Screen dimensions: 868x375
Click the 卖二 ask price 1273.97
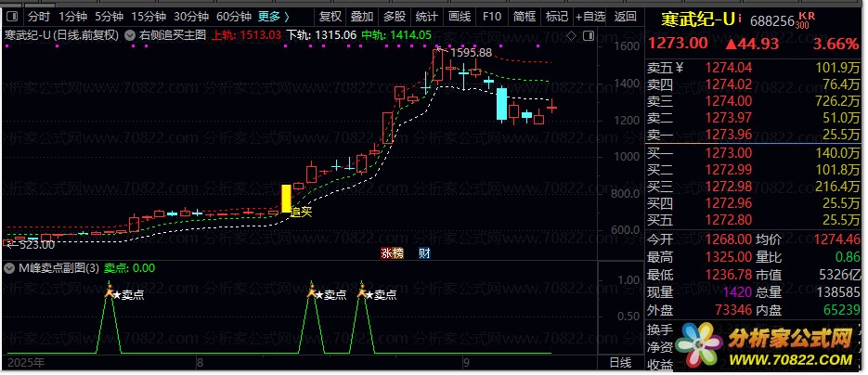coord(729,118)
